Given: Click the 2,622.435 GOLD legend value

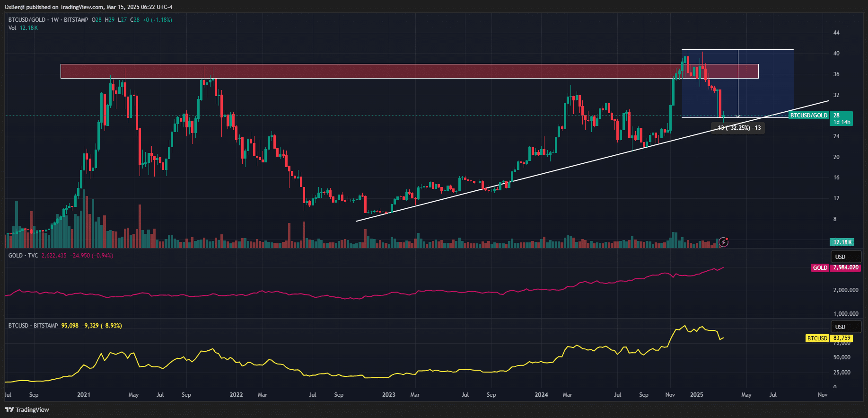Looking at the screenshot, I should [54, 256].
